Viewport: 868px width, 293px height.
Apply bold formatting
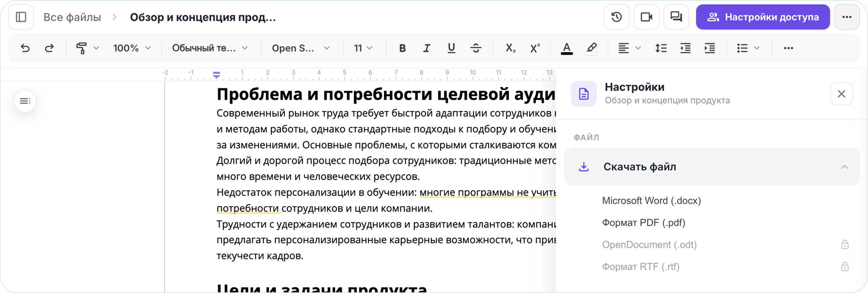click(x=402, y=48)
